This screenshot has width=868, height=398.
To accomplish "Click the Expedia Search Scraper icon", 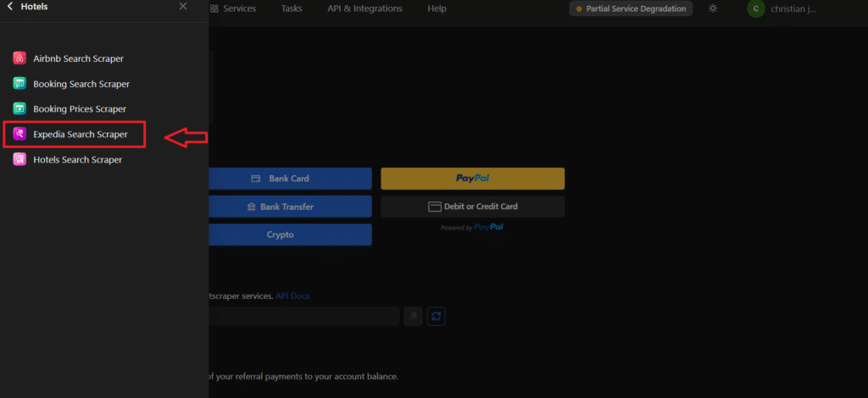I will [x=19, y=134].
